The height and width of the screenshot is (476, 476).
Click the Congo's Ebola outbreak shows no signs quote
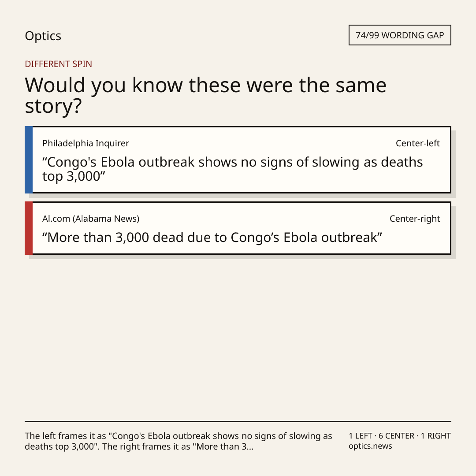(x=233, y=169)
